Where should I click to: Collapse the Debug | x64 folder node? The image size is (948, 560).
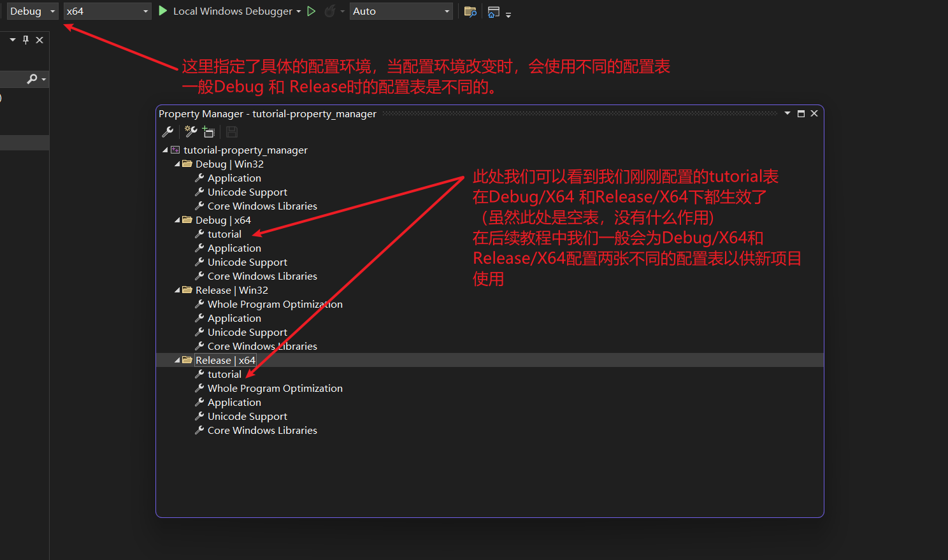coord(177,220)
